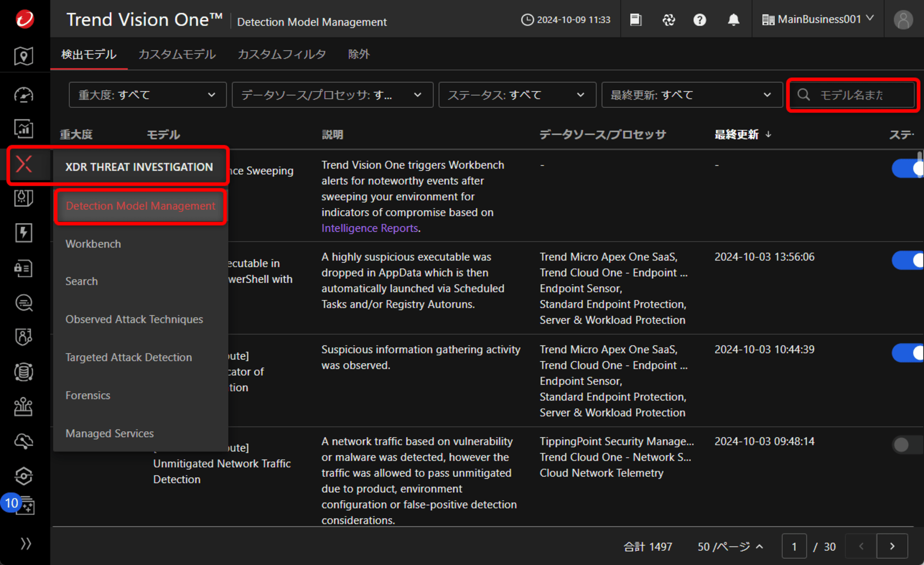The image size is (924, 565).
Task: Select Search in the flyout menu
Action: click(x=82, y=281)
